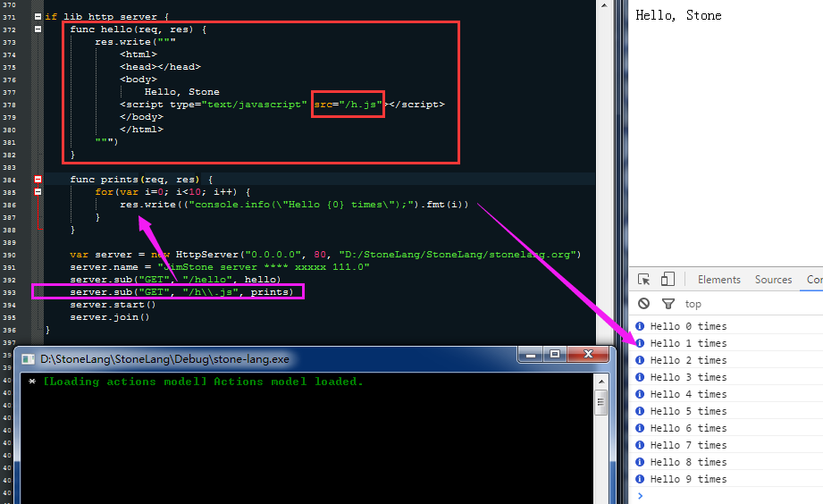This screenshot has width=823, height=504.
Task: Click the 'Actions model loaded.' console output
Action: tap(288, 382)
